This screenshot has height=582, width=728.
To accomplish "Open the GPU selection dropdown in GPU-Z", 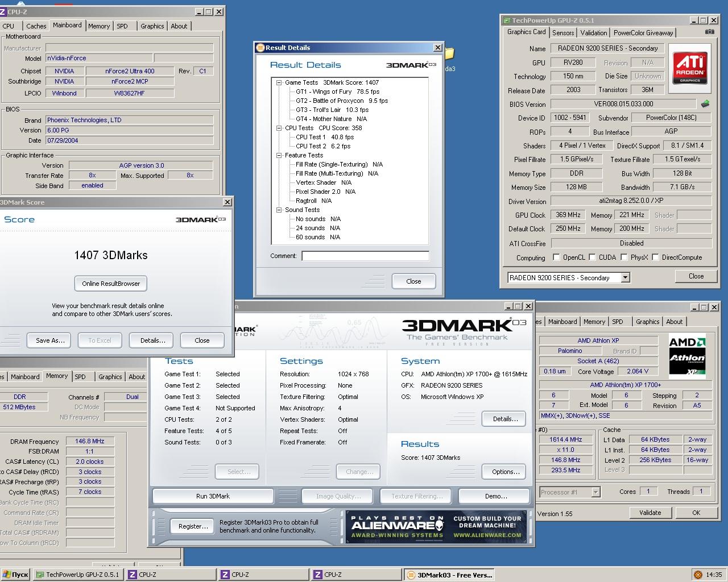I will tap(625, 278).
